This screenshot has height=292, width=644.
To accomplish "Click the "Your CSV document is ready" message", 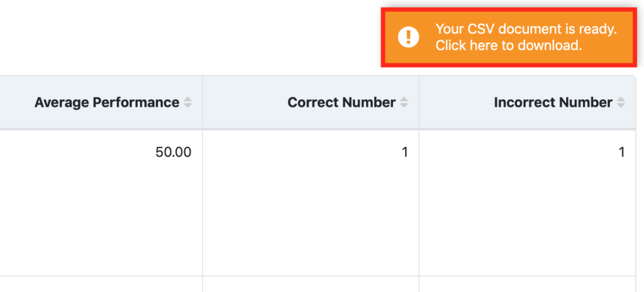I will [526, 29].
